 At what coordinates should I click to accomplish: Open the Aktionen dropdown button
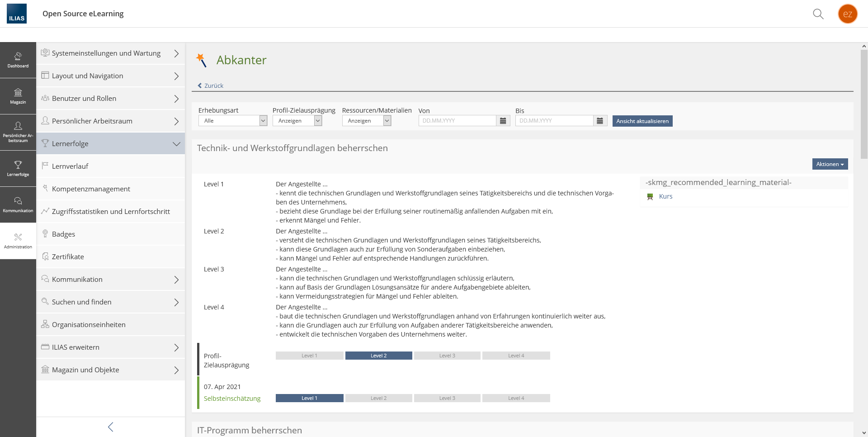[830, 164]
